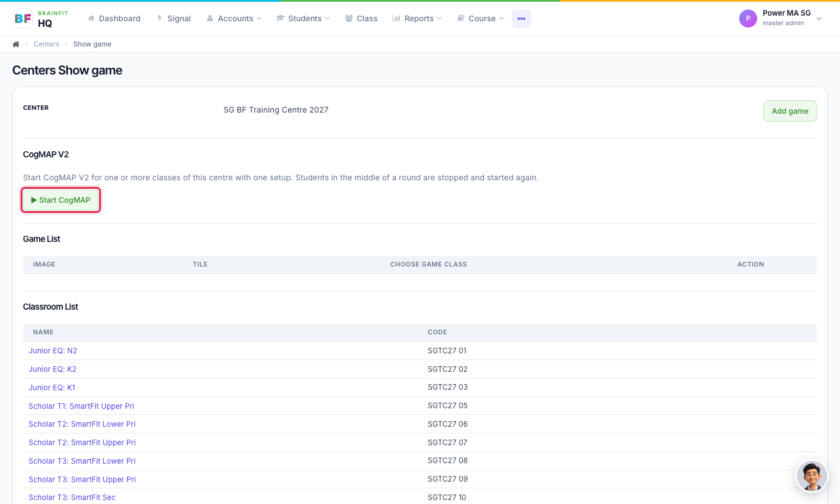Screen dimensions: 840x504
Task: Go to Centers breadcrumb link
Action: (46, 44)
